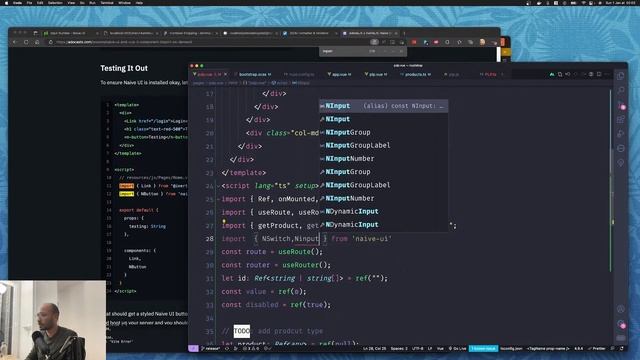
Task: Click the webcam video thumbnail
Action: tap(53, 320)
